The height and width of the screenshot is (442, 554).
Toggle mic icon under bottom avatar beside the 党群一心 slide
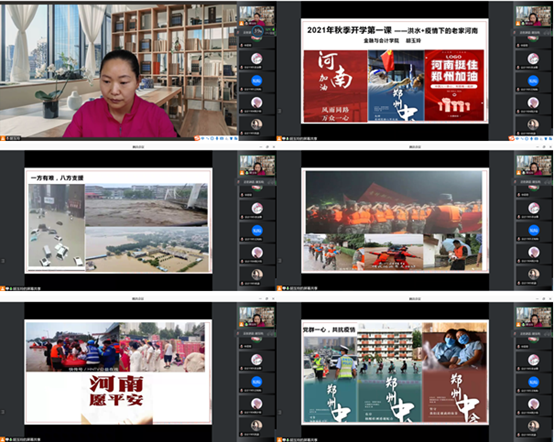[x=519, y=435]
